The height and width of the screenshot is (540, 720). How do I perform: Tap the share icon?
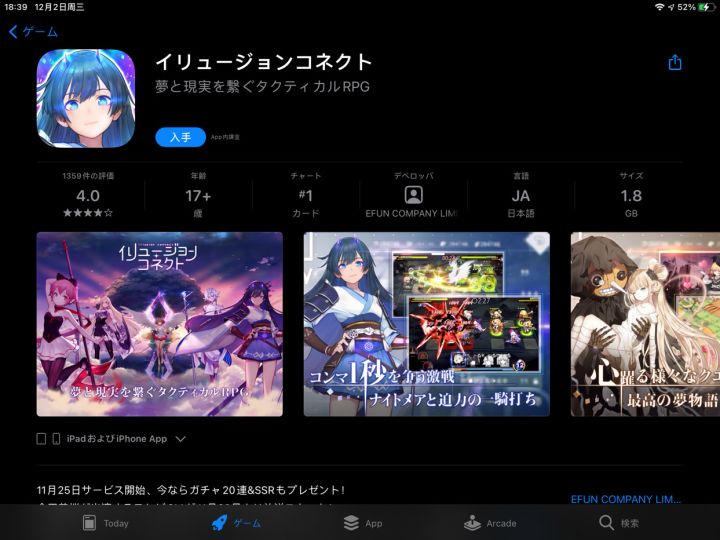click(675, 62)
